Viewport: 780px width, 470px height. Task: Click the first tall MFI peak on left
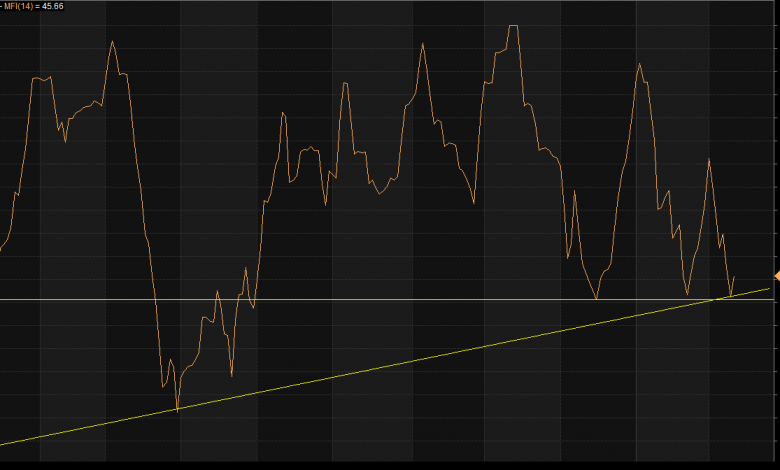[112, 42]
